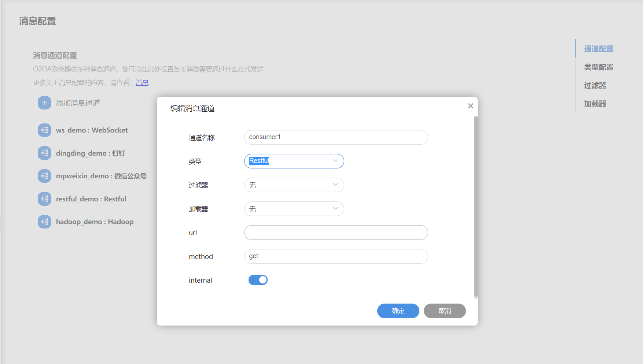Switch to the 过滤器 tab
Viewport: 643px width, 364px height.
(x=595, y=85)
